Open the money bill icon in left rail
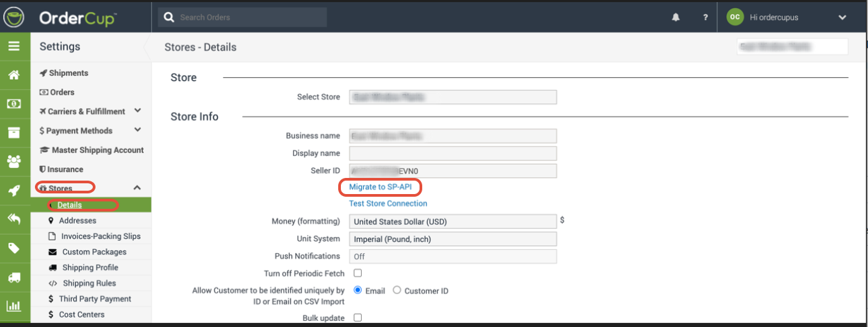The image size is (868, 327). [x=13, y=104]
